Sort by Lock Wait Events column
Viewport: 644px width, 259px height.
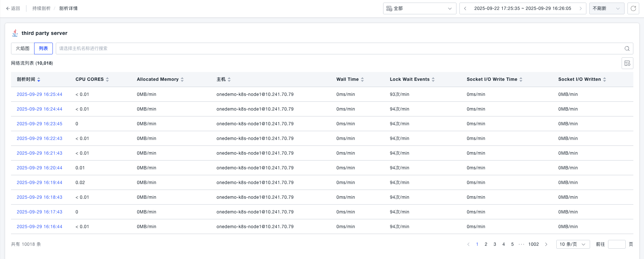(x=433, y=79)
